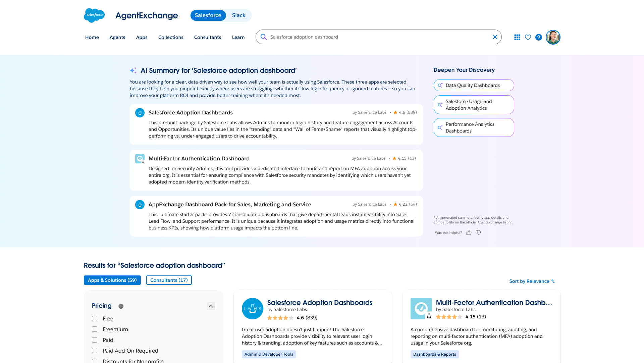Open the Agents nav item

tap(117, 37)
